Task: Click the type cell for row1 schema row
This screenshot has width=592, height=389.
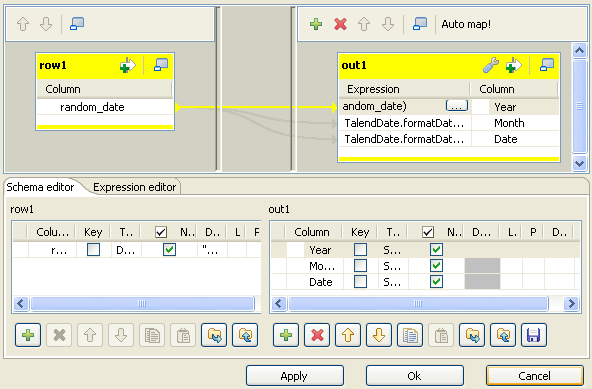Action: pos(126,250)
